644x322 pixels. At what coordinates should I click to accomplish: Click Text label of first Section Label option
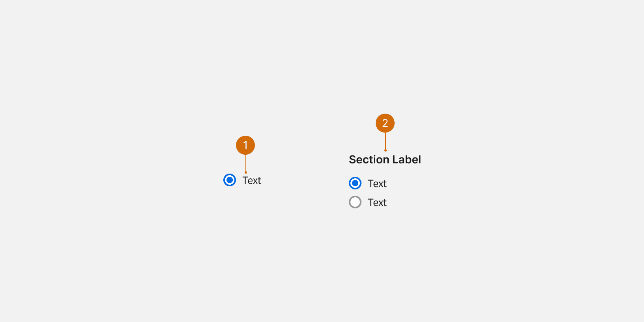point(377,183)
